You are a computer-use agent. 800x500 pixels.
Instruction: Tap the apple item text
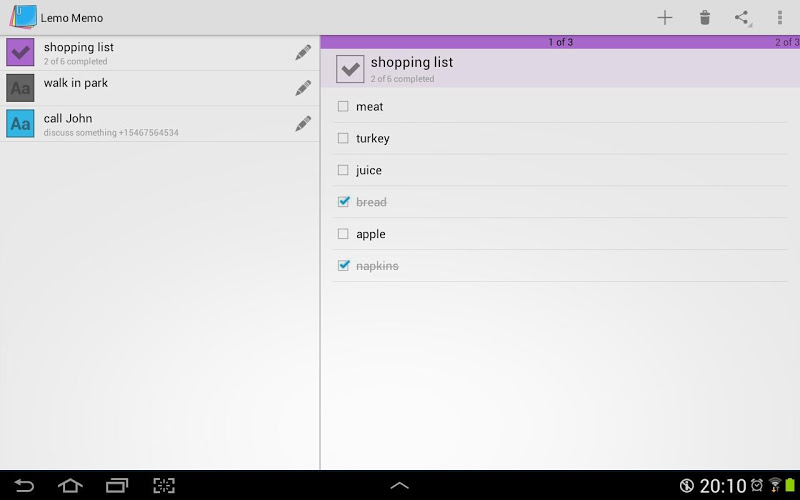pyautogui.click(x=370, y=235)
